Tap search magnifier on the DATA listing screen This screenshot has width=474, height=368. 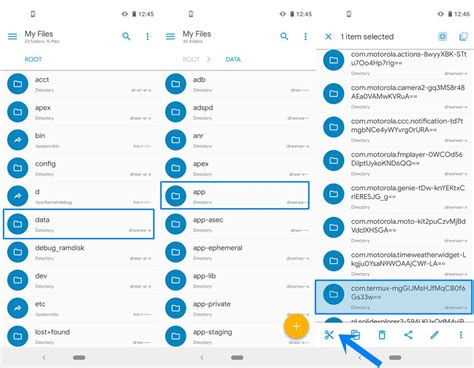(x=284, y=36)
